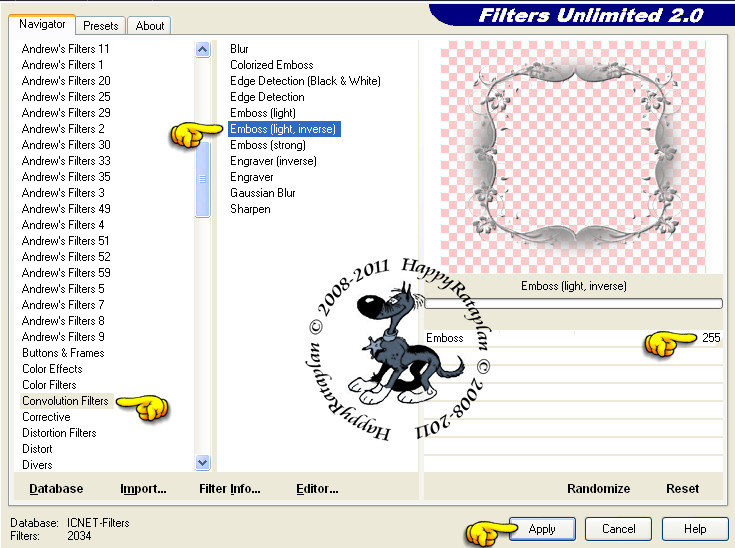Image resolution: width=735 pixels, height=548 pixels.
Task: Select Andrew's Filters 25 category
Action: coord(66,97)
